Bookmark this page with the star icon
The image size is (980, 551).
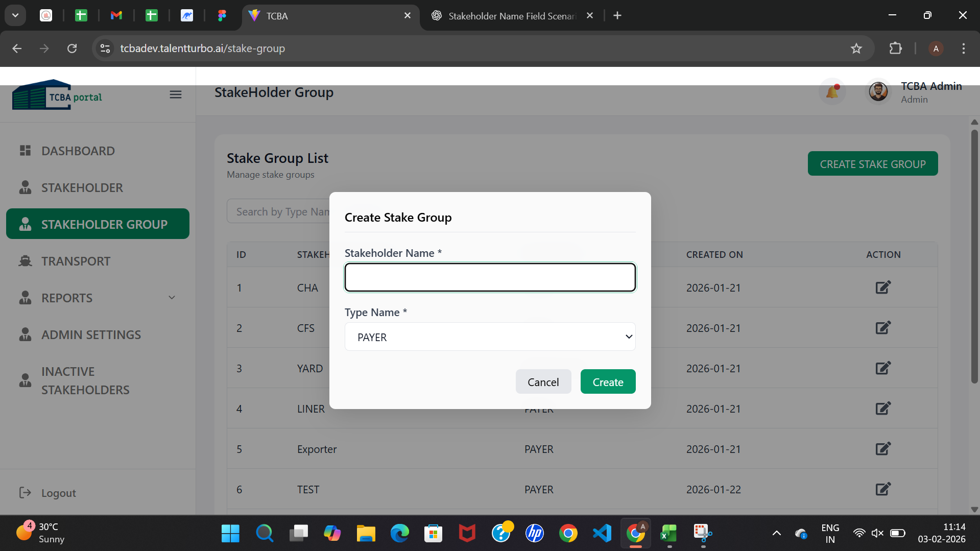(856, 49)
